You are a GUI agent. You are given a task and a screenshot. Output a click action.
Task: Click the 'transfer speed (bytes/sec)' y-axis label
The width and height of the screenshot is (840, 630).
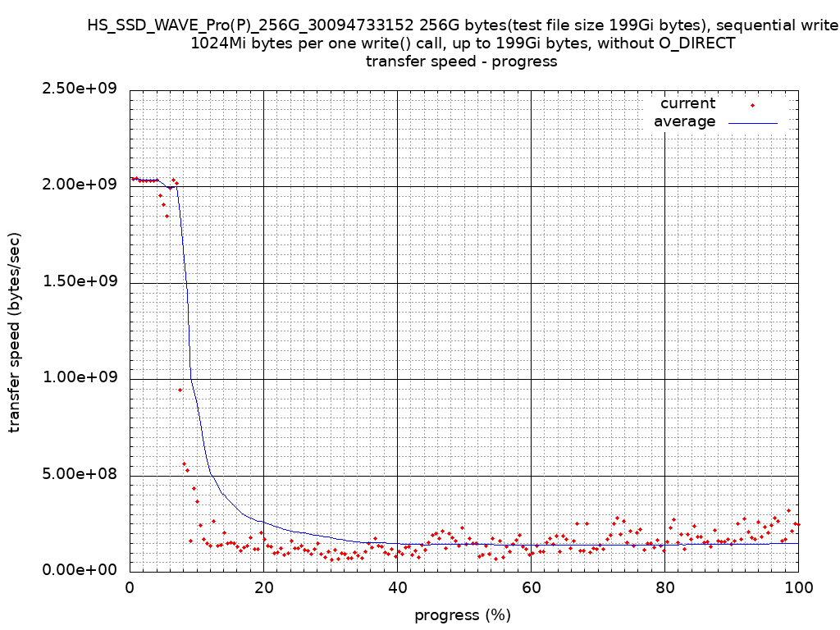pos(15,332)
